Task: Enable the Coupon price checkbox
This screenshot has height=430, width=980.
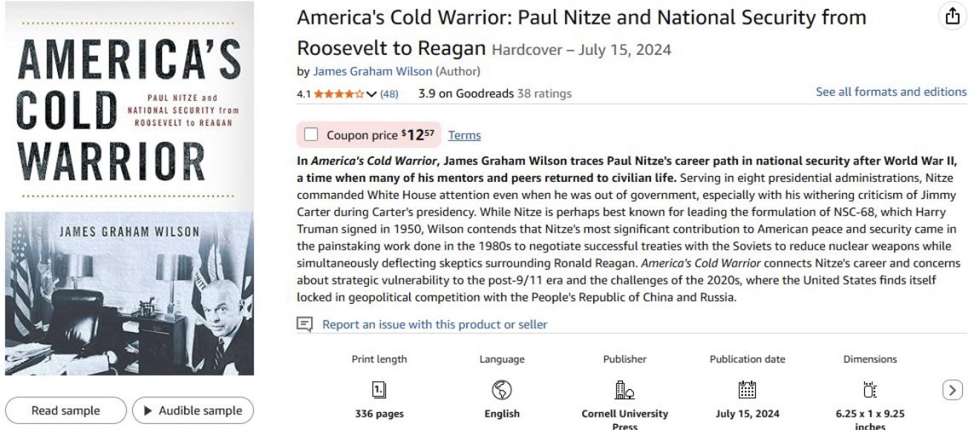Action: 311,135
